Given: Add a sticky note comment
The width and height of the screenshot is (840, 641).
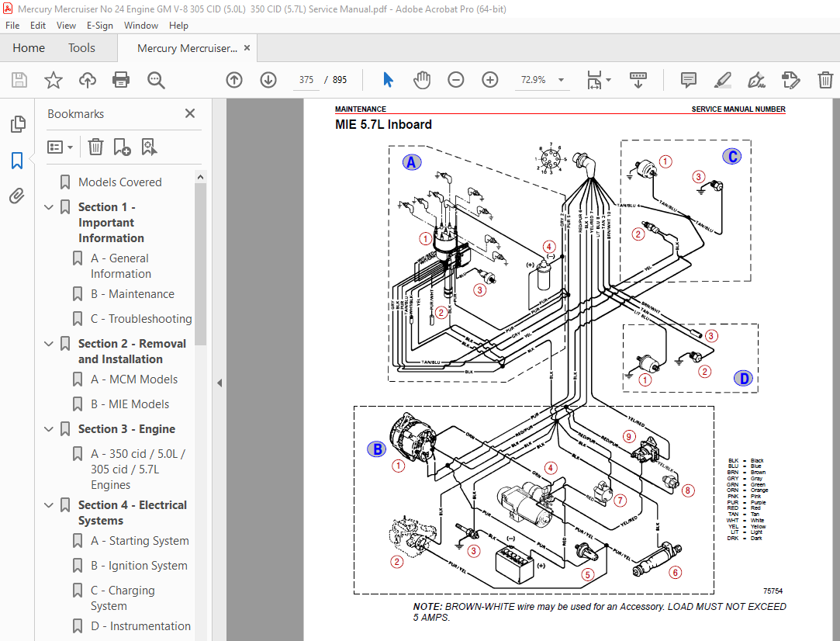Looking at the screenshot, I should (x=689, y=81).
